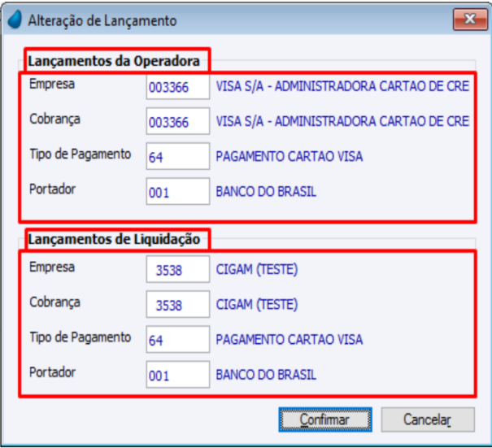Click PAGAMENTO CARTAO VISA text in Operadora section
The width and height of the screenshot is (492, 448).
290,157
